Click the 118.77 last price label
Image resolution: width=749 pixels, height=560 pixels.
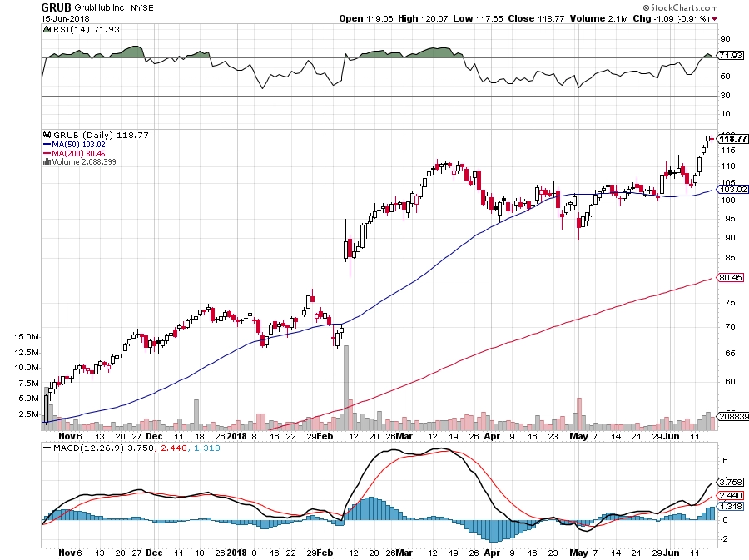(732, 139)
